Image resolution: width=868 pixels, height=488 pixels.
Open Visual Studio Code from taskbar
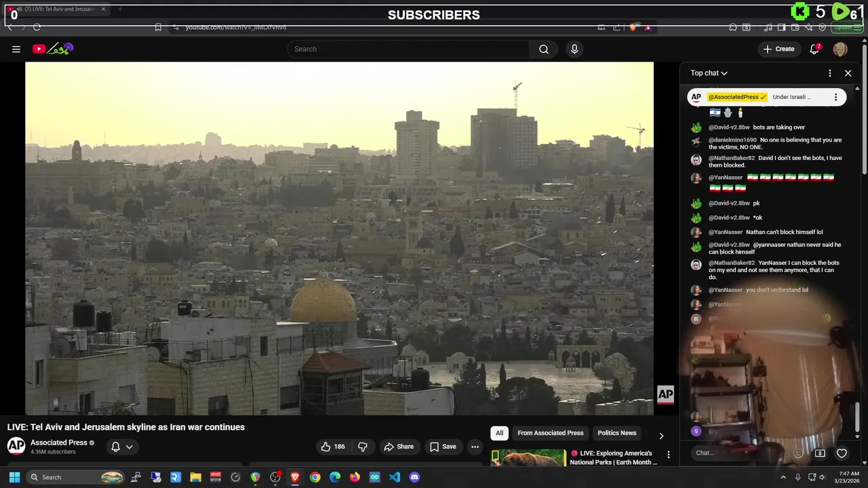click(x=395, y=477)
